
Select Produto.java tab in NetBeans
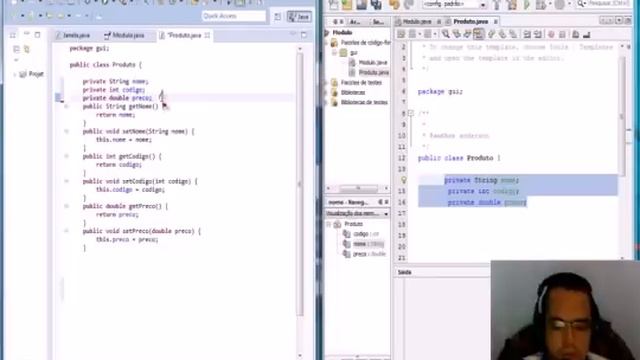point(470,22)
